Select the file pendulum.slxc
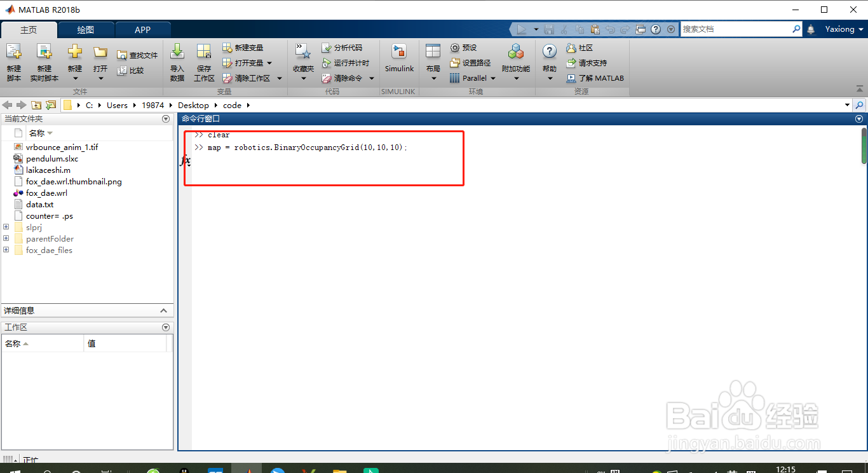Image resolution: width=868 pixels, height=473 pixels. (x=52, y=158)
